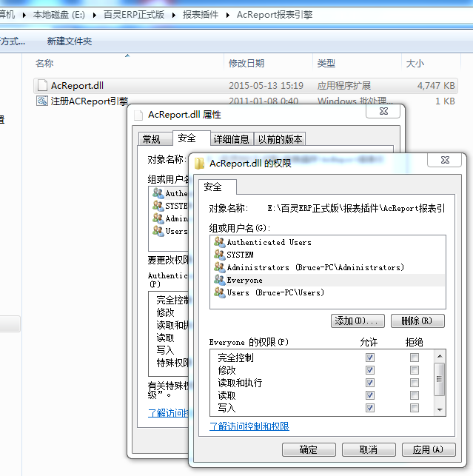Click the permissions list scrollbar thumb
The image size is (473, 476).
[x=440, y=379]
